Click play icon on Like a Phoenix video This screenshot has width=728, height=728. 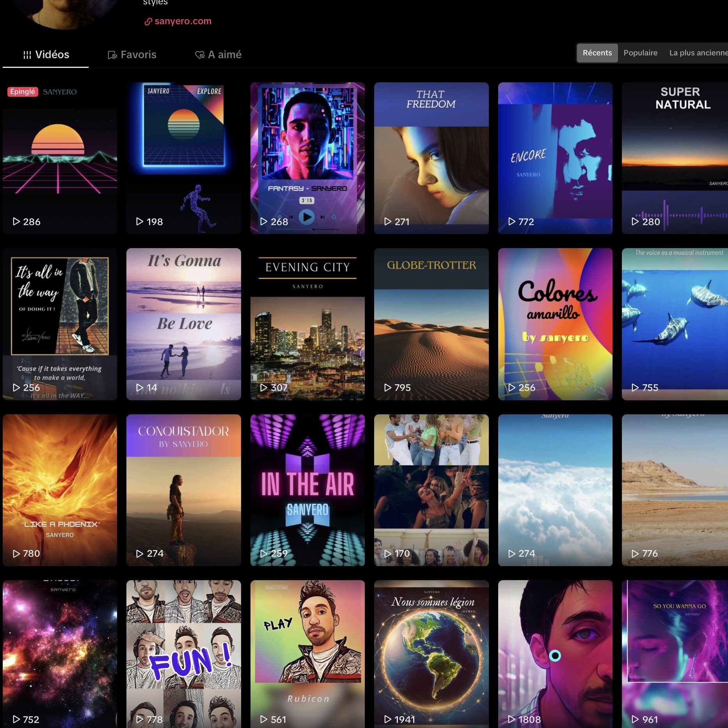click(x=16, y=553)
